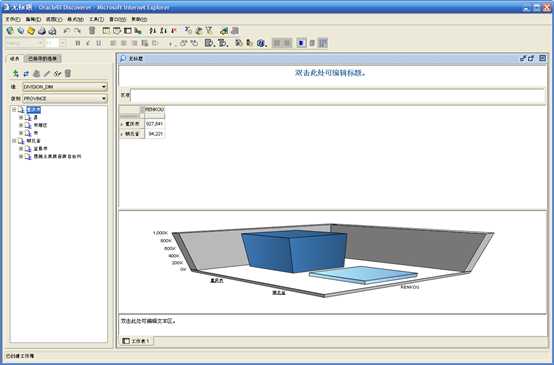
Task: Click the 94,221 table cell
Action: click(155, 134)
